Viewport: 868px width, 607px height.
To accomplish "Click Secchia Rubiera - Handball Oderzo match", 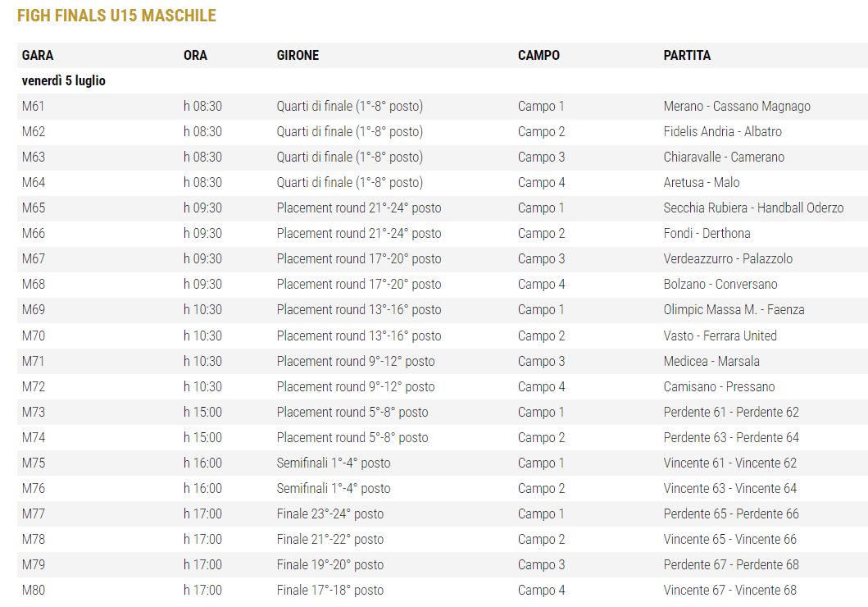I will click(753, 208).
